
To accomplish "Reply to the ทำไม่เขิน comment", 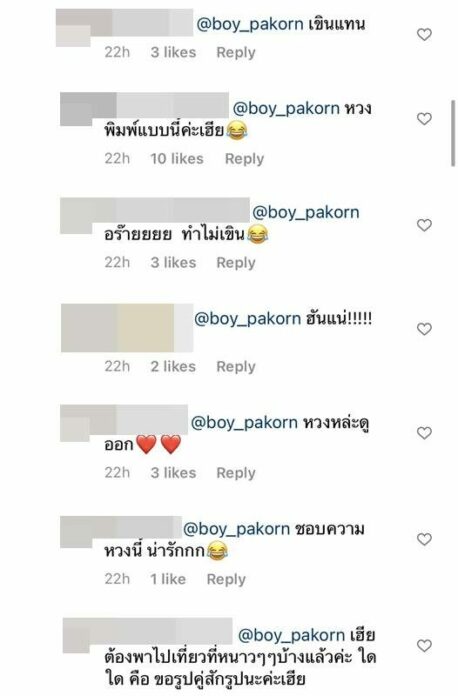I will (x=236, y=263).
